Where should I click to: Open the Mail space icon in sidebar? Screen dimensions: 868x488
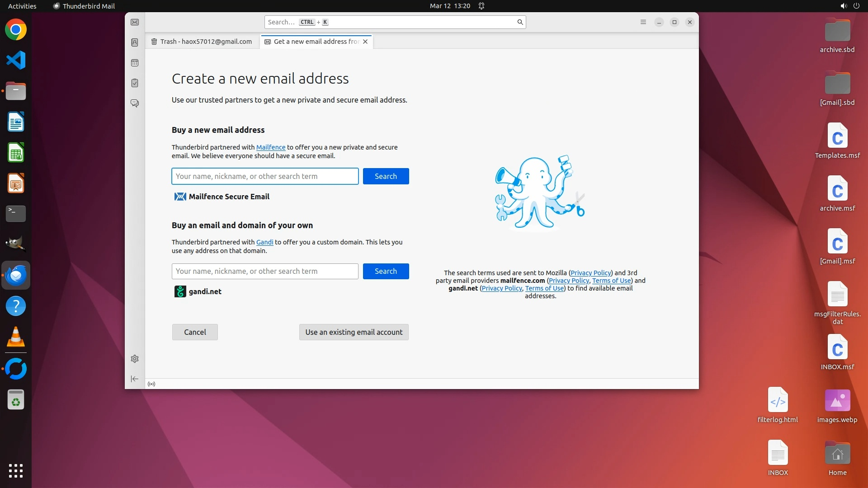(x=135, y=22)
